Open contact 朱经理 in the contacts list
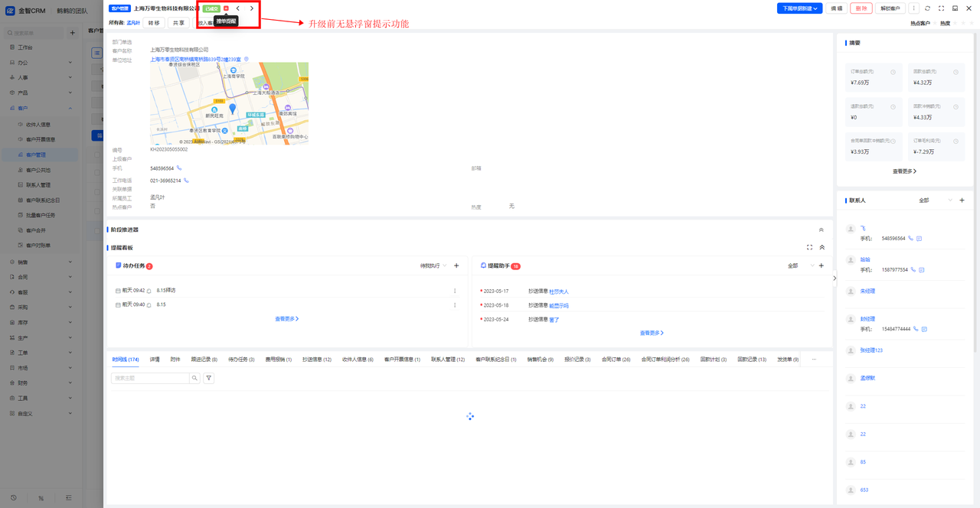This screenshot has width=980, height=508. pos(867,291)
